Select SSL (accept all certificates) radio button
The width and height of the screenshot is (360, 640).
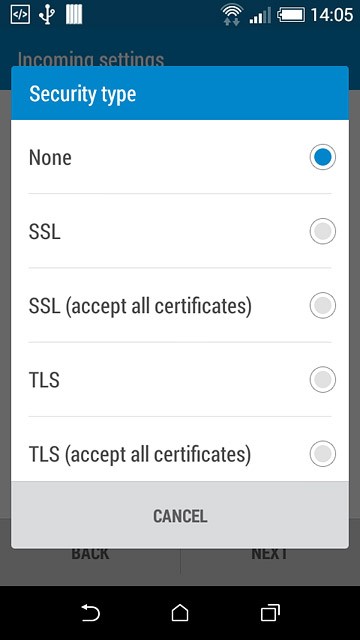pos(322,305)
